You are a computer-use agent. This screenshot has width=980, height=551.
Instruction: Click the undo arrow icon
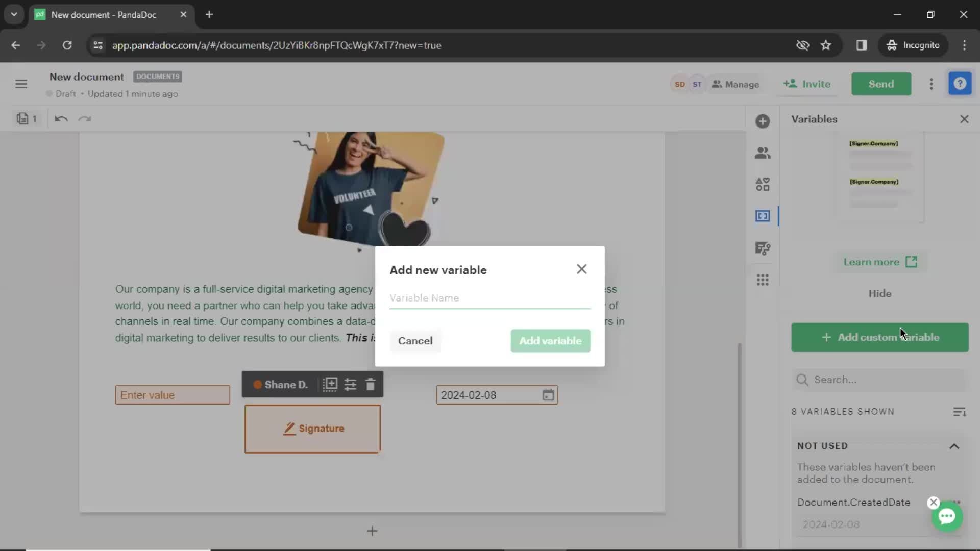click(x=61, y=118)
